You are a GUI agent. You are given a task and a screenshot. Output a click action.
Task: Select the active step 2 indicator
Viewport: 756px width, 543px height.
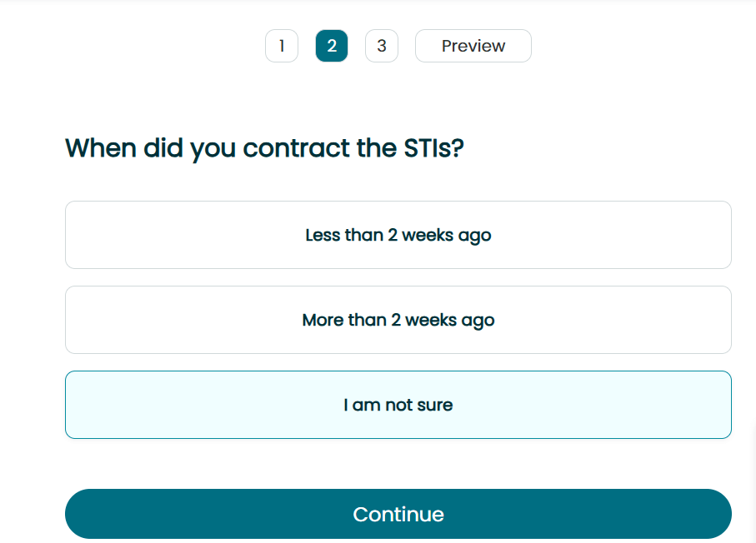point(332,46)
